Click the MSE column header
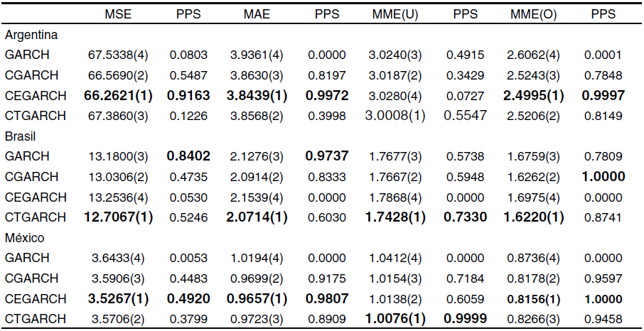 [x=118, y=14]
